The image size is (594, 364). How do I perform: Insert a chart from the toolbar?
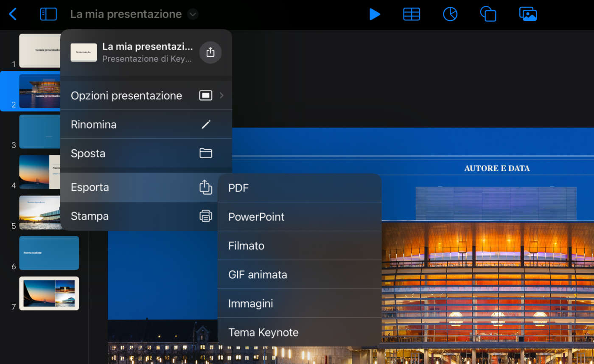click(x=450, y=14)
